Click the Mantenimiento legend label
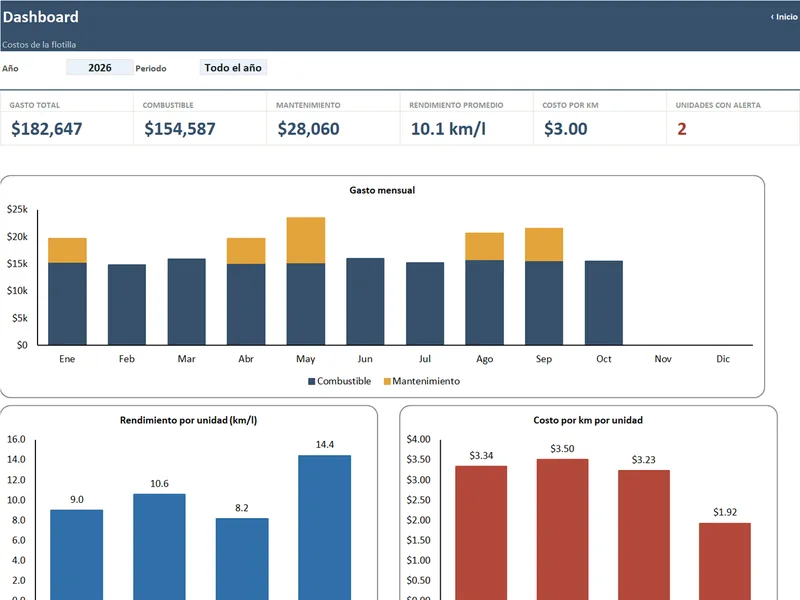This screenshot has height=600, width=800. point(426,381)
